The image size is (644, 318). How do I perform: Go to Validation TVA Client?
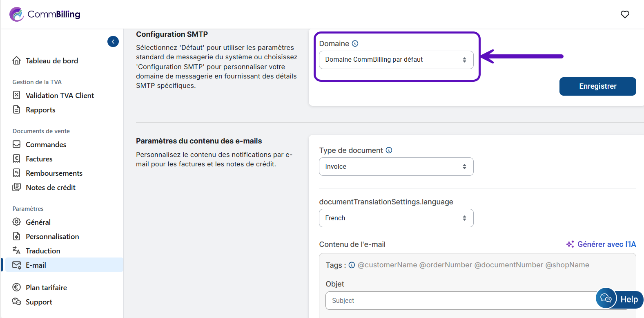point(60,96)
